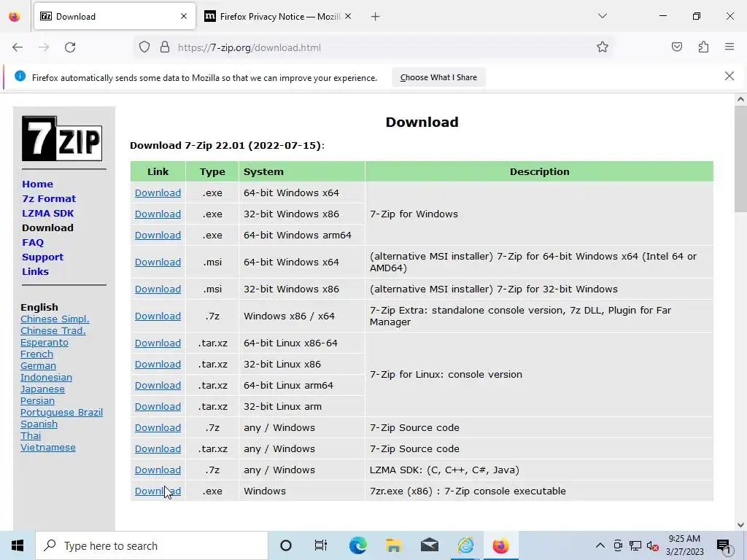Open the Extensions puzzle icon
The image size is (747, 560).
(x=703, y=47)
